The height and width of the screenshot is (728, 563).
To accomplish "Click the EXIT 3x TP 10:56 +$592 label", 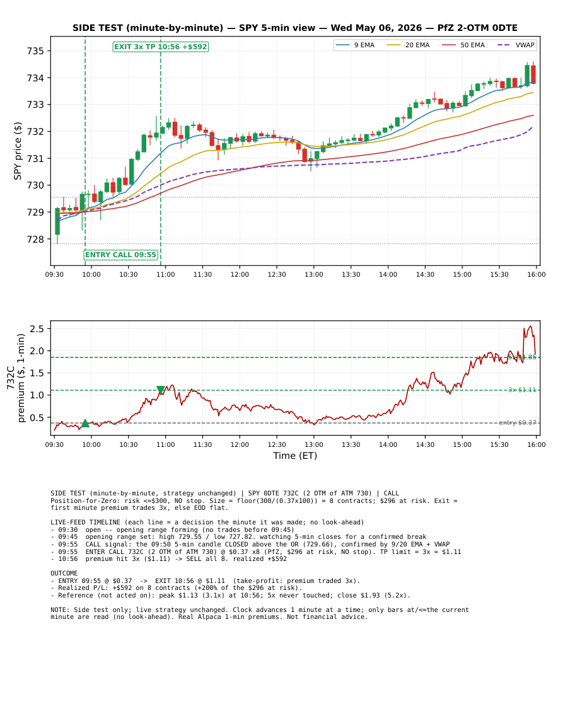I will (x=161, y=47).
